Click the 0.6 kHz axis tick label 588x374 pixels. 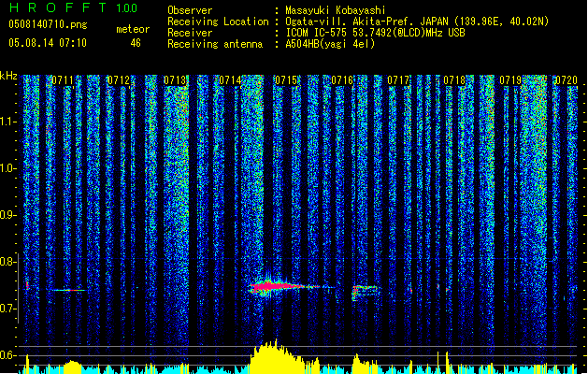tap(8, 355)
